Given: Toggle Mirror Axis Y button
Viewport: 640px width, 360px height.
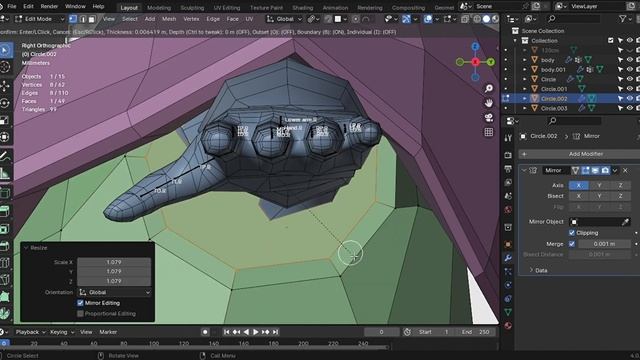Looking at the screenshot, I should point(599,185).
